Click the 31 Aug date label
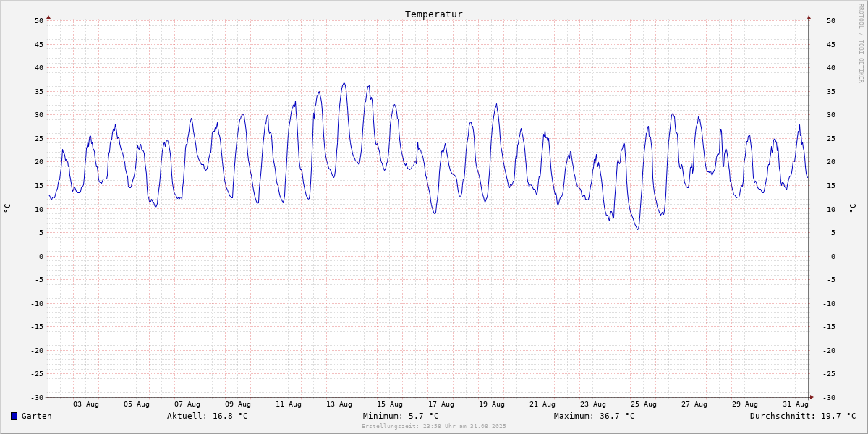The image size is (868, 434). click(x=795, y=404)
